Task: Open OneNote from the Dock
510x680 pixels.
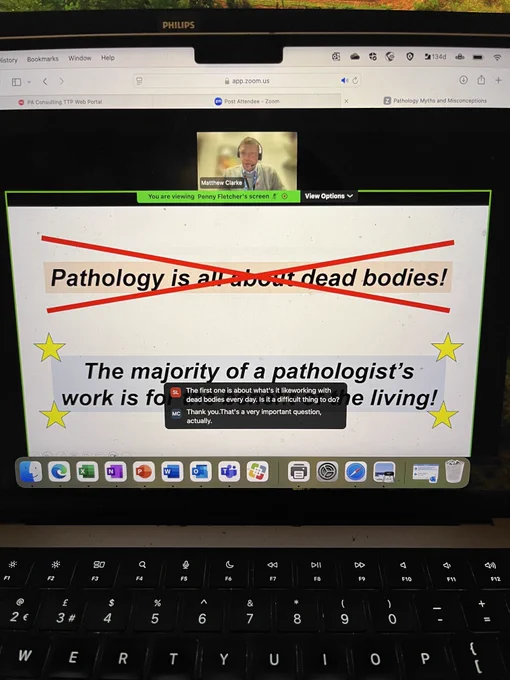Action: click(x=115, y=471)
